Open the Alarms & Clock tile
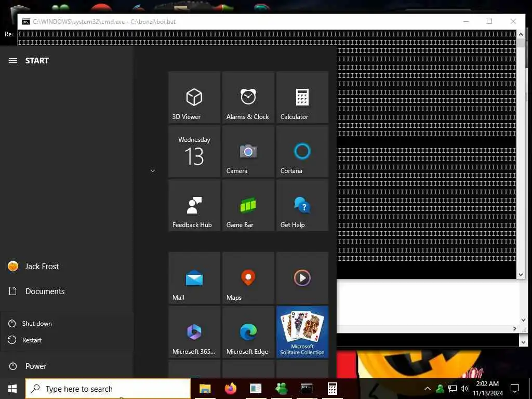Viewport: 532px width, 399px height. (248, 97)
